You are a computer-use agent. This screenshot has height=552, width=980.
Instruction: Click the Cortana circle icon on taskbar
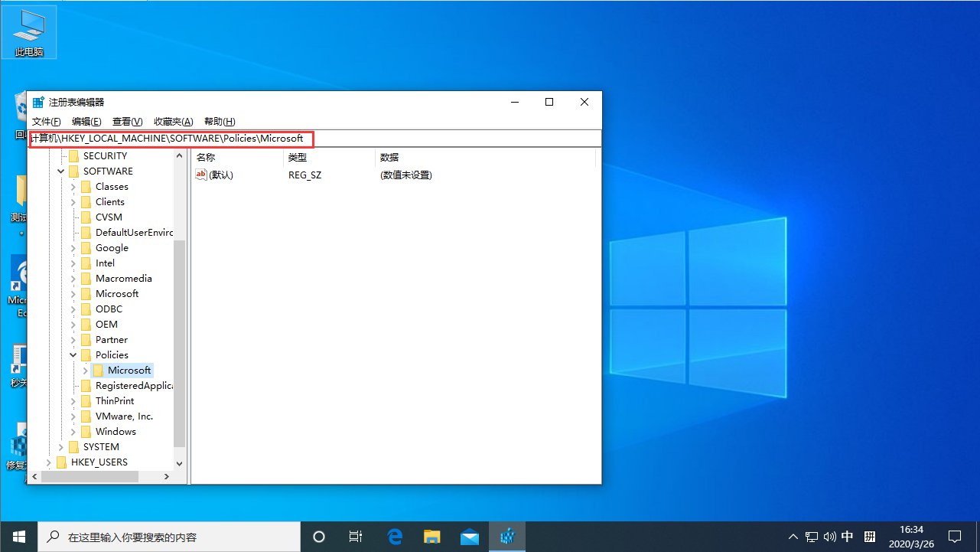pos(319,537)
